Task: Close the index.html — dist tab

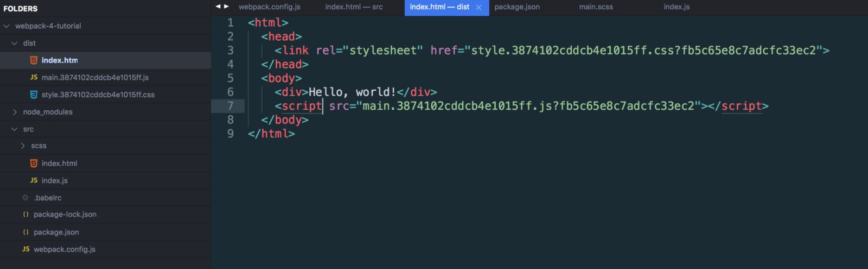Action: (478, 7)
